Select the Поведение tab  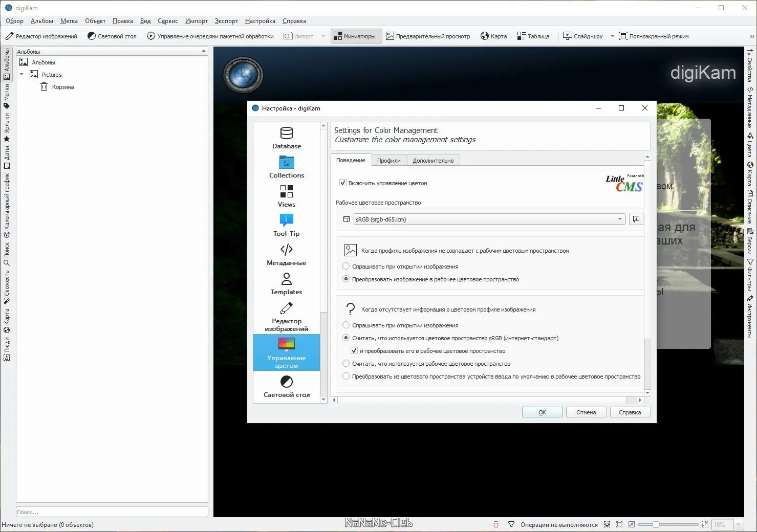coord(351,160)
